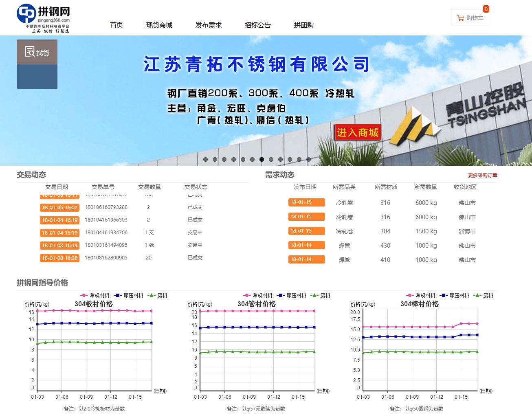Viewport: 532px width, 415px height.
Task: Click the 拼钢网指导价格 section heading
Action: [x=42, y=283]
